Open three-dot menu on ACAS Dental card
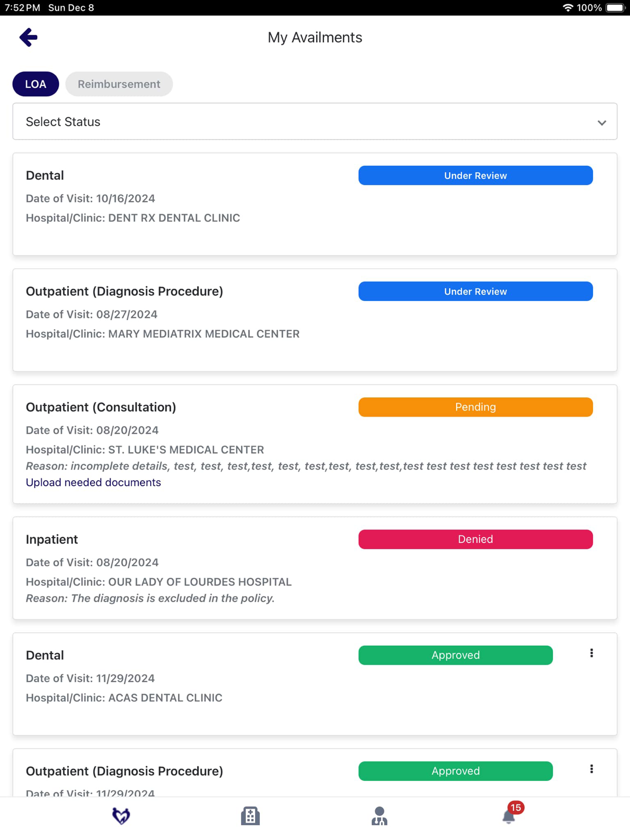The width and height of the screenshot is (630, 840). point(591,653)
